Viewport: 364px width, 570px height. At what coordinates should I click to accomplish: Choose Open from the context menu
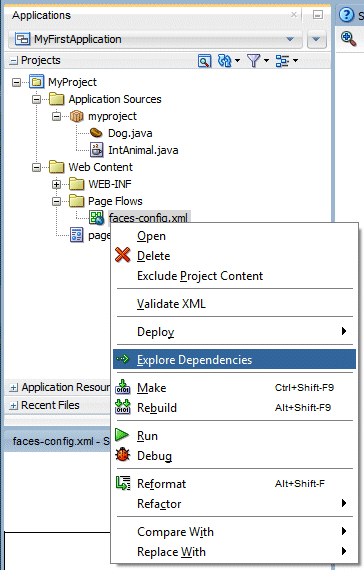click(234, 236)
